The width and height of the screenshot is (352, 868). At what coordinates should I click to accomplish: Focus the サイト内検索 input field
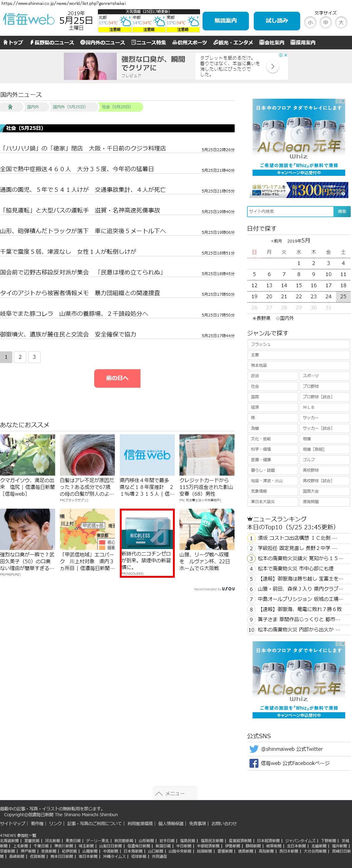click(x=290, y=211)
